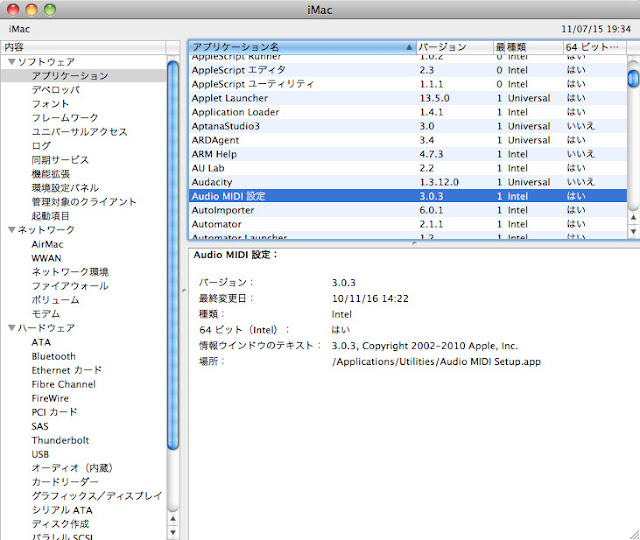The width and height of the screenshot is (640, 540).
Task: Select Bluetooth in the hardware list
Action: (53, 356)
